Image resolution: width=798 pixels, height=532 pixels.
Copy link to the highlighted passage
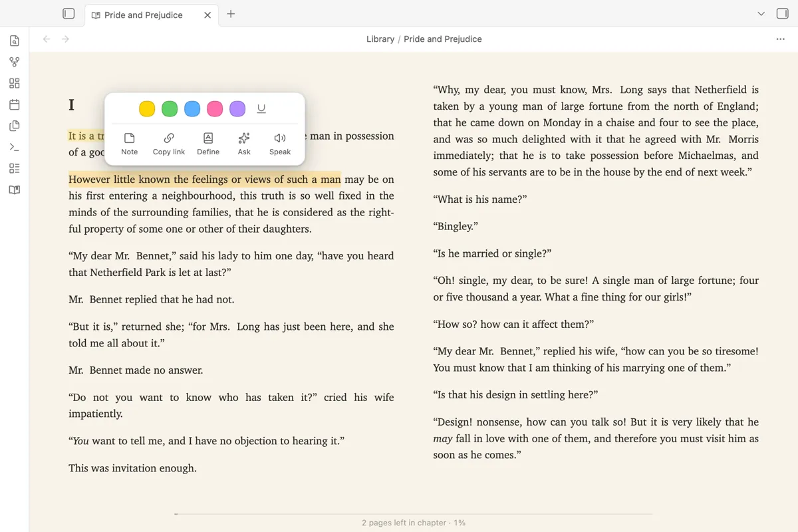pyautogui.click(x=169, y=144)
